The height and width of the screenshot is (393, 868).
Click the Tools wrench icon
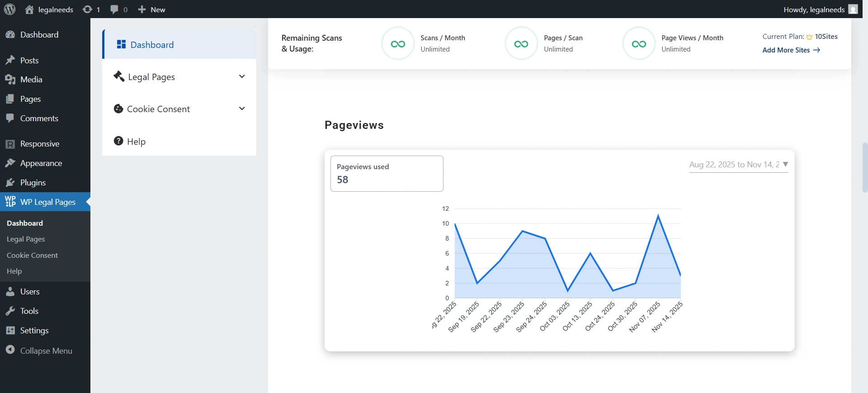pos(10,311)
